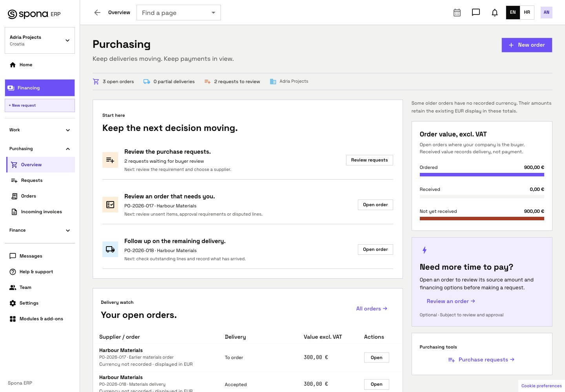Collapse the Purchasing section
The image size is (565, 392).
pos(40,149)
